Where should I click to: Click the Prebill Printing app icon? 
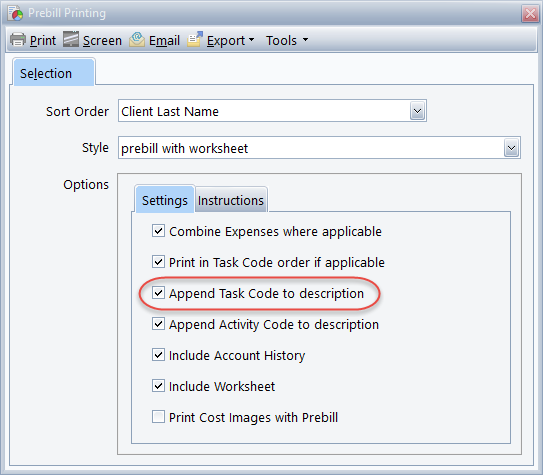click(16, 13)
